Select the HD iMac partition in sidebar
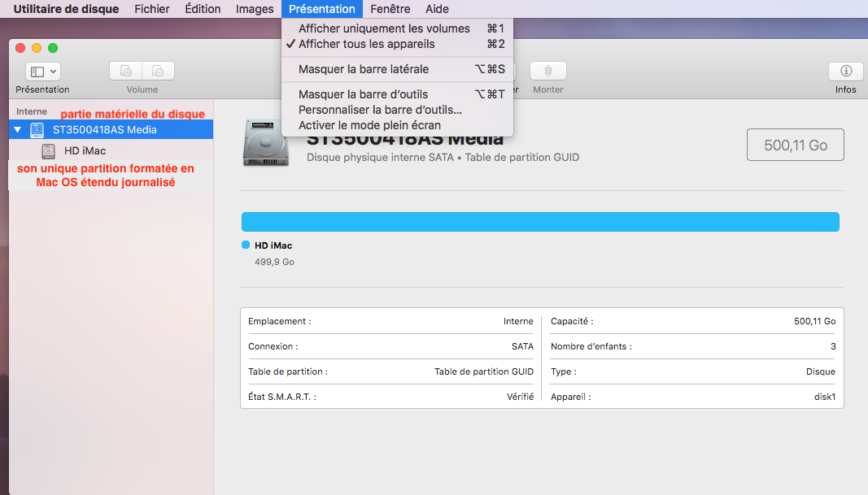 pos(85,151)
